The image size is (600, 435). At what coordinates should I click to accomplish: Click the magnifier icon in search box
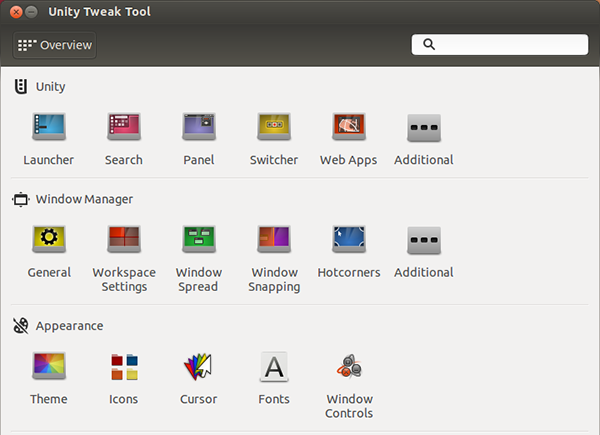point(429,44)
